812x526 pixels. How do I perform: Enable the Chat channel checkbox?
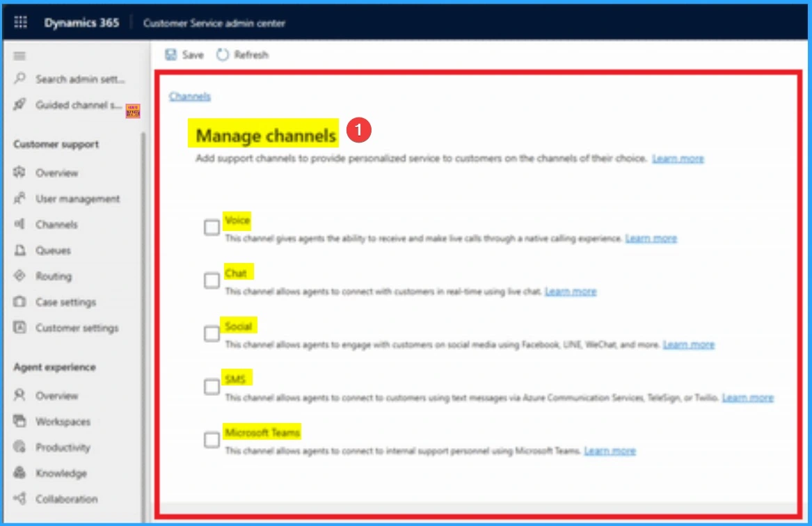212,280
